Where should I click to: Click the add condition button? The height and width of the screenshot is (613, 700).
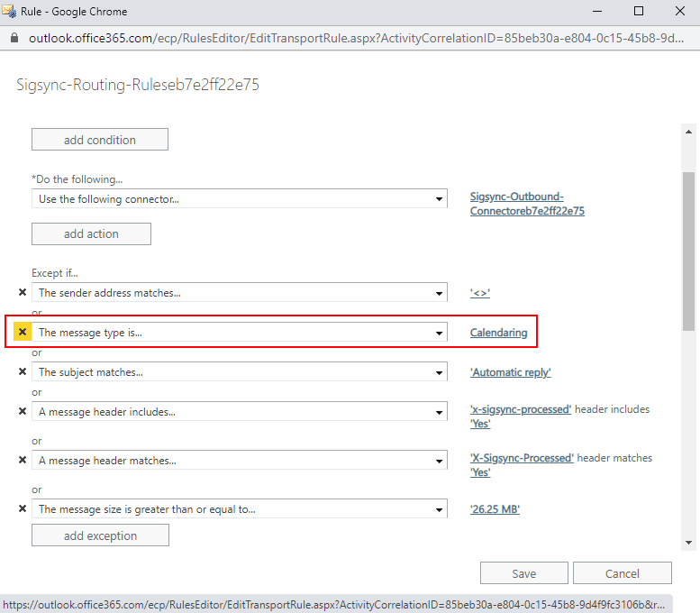pos(100,140)
